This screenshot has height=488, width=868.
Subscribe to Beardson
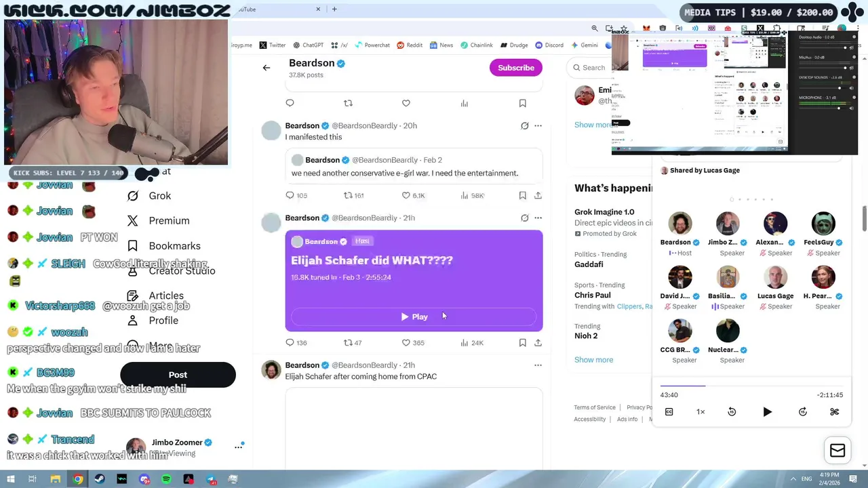[516, 68]
